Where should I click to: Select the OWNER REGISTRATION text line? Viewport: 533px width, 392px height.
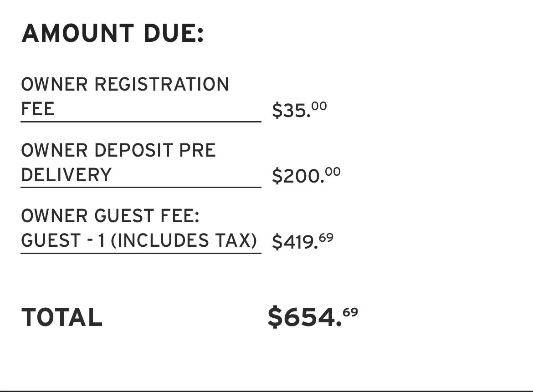click(x=125, y=84)
